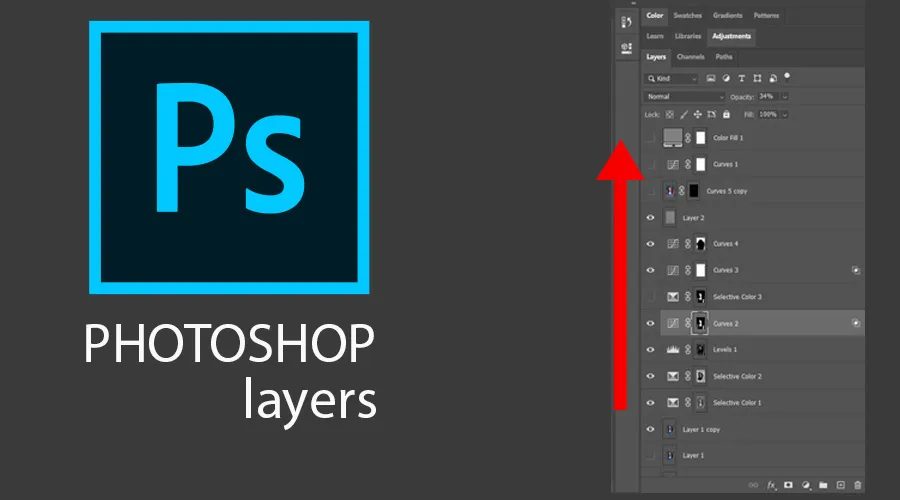Image resolution: width=900 pixels, height=500 pixels.
Task: Select the Adjustments tab
Action: (731, 36)
